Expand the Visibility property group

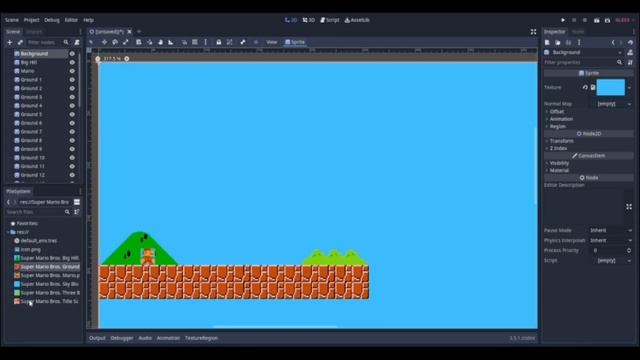(x=559, y=163)
